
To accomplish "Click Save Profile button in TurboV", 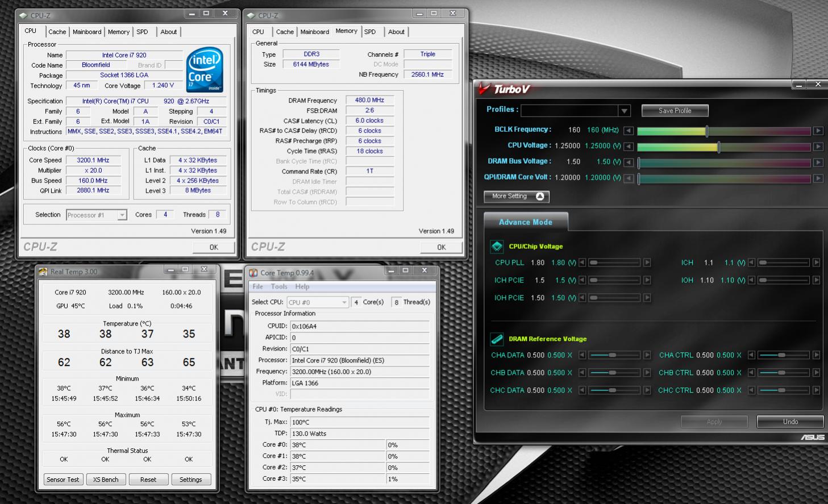I will 675,111.
